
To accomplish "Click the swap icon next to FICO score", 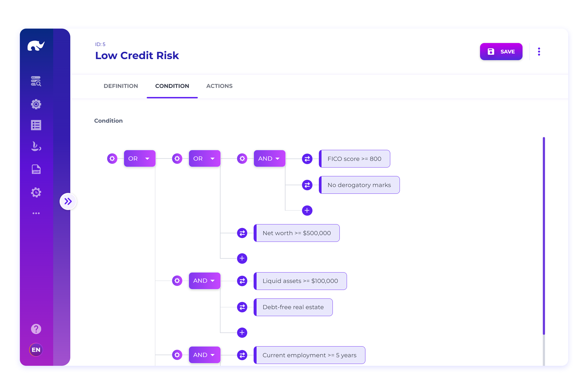I will [307, 159].
